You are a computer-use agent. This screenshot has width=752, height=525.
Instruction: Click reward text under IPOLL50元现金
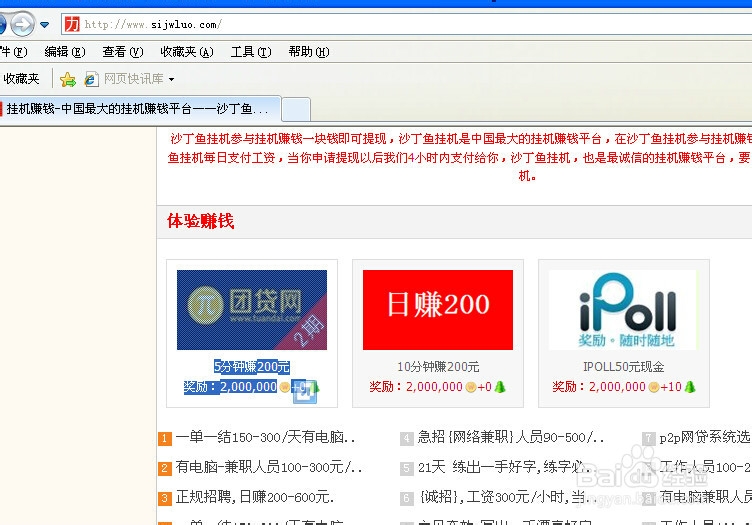pos(599,386)
